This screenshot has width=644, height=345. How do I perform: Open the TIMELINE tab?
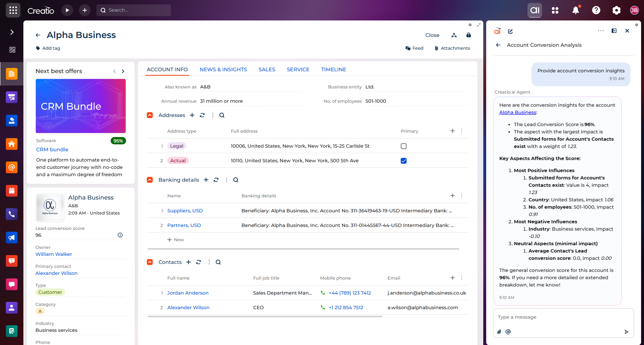(333, 69)
